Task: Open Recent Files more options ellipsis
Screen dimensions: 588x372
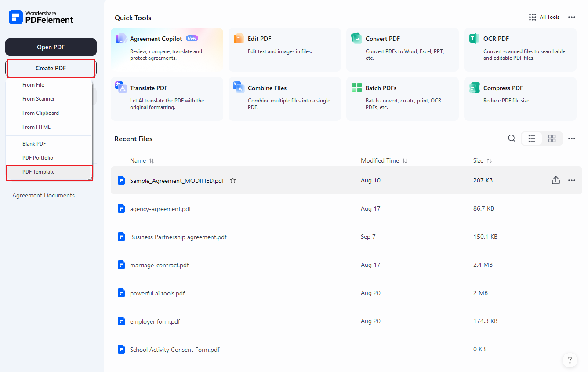Action: pos(571,139)
